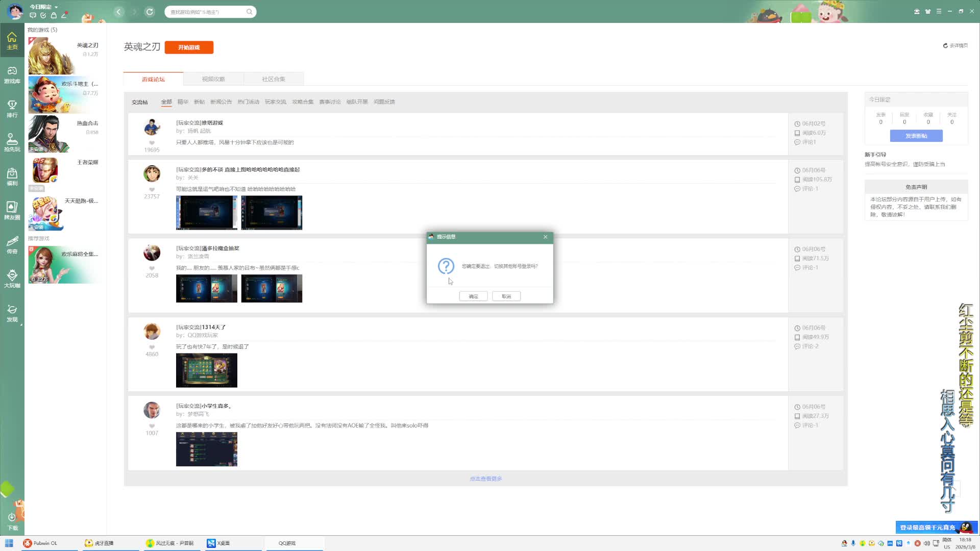The image size is (980, 551).
Task: Open the skin shirt icon in the title bar
Action: pos(928,11)
